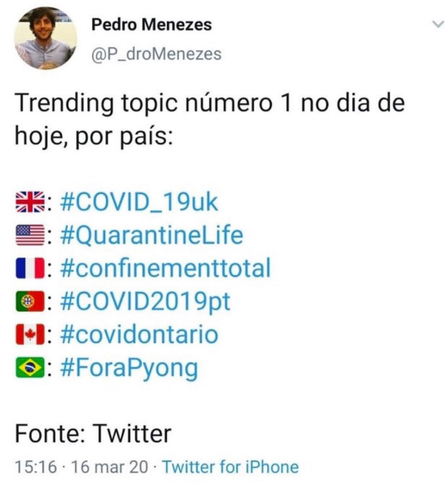Open the #confinementtotal hashtag

tap(166, 268)
